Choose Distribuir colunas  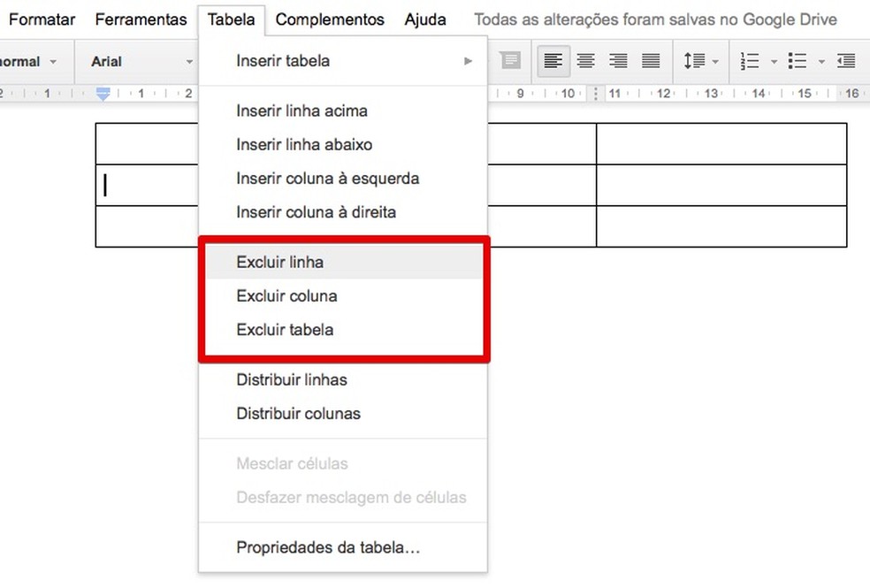pos(343,414)
